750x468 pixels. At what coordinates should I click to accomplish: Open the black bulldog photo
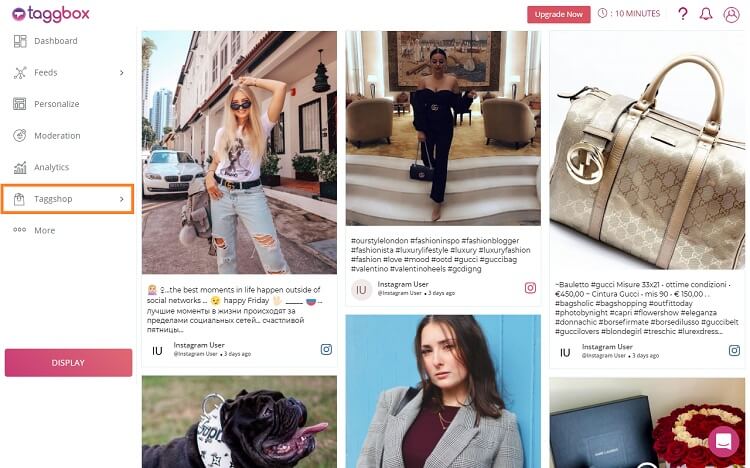[x=239, y=422]
